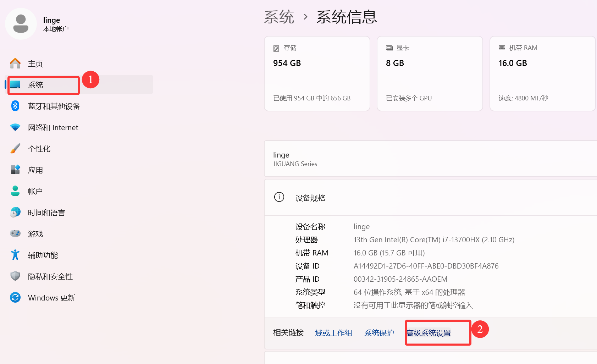Image resolution: width=597 pixels, height=364 pixels.
Task: Go to 游戏 settings
Action: point(79,234)
